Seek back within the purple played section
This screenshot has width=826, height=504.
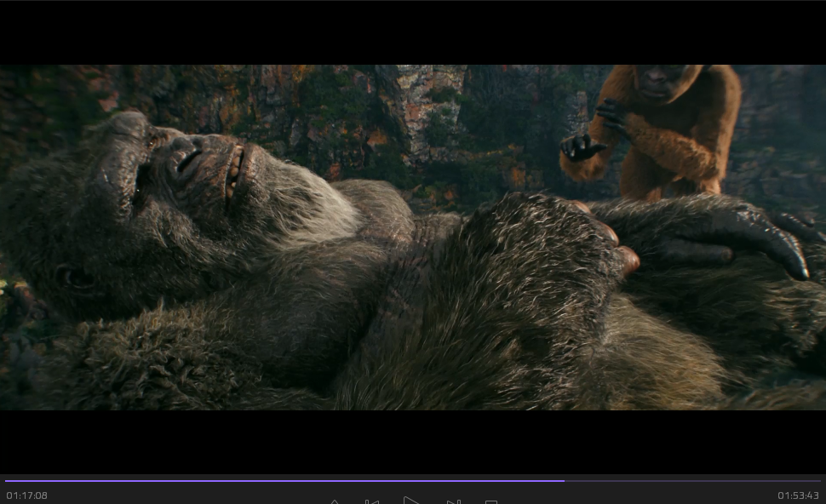pos(281,481)
